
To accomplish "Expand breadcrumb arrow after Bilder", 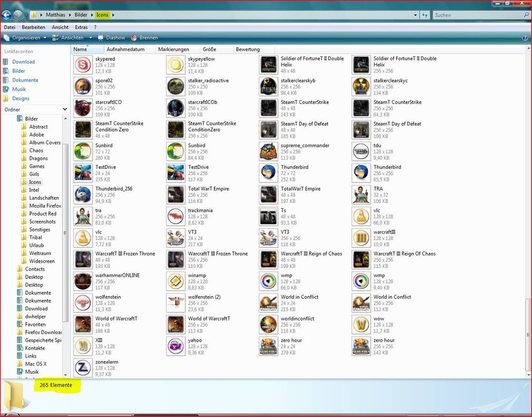I will [x=92, y=15].
